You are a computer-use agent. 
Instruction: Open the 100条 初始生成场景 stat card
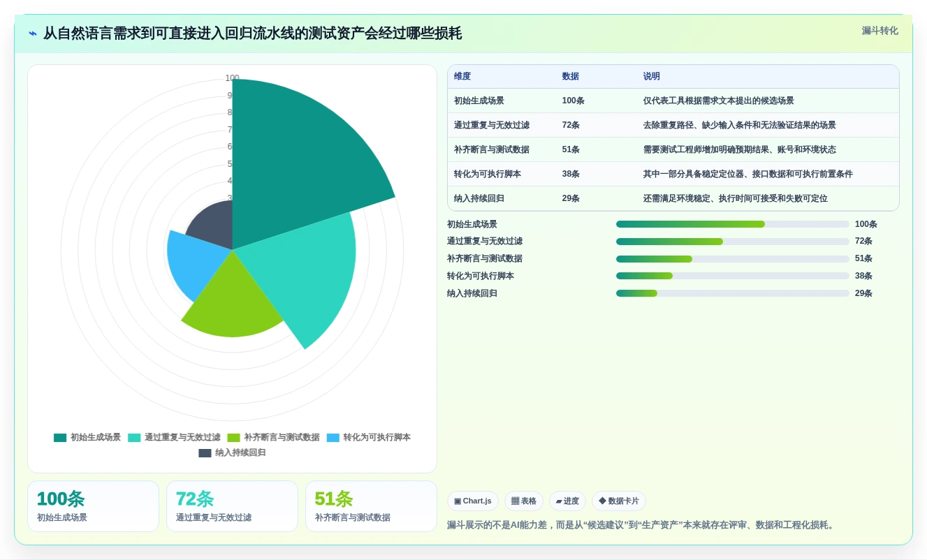click(x=93, y=506)
